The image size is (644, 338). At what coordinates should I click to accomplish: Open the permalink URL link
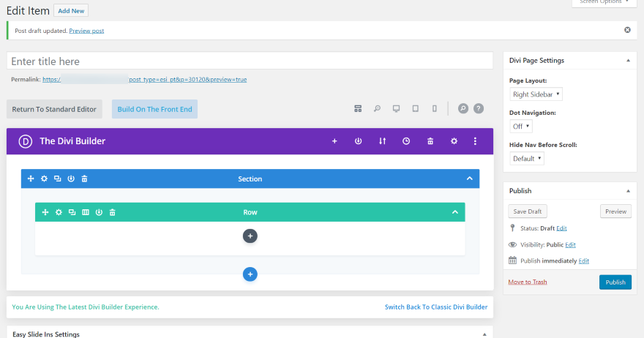coord(145,80)
